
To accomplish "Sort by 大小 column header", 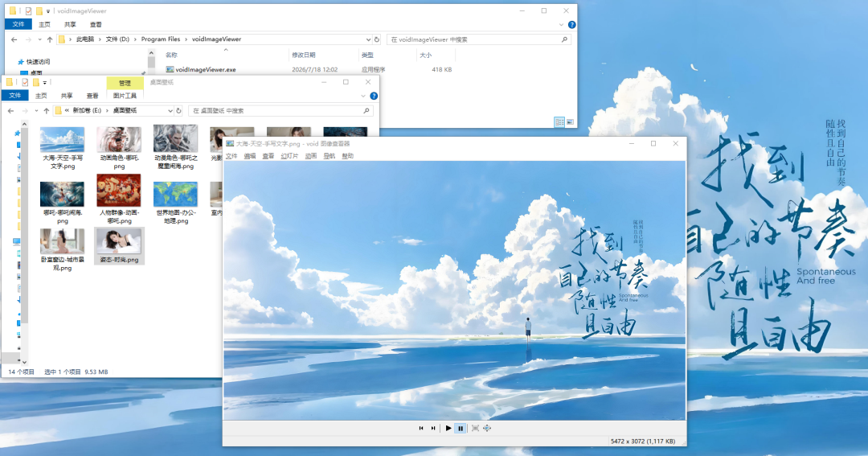I will pyautogui.click(x=425, y=55).
